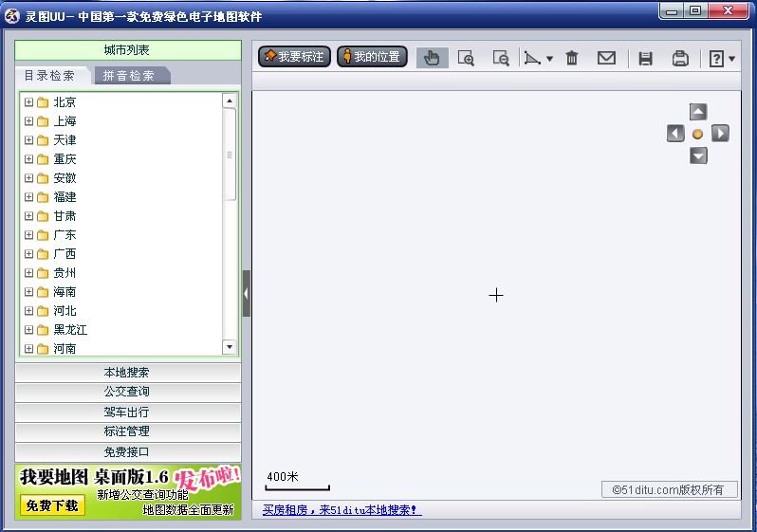Image resolution: width=757 pixels, height=532 pixels.
Task: Select the distance measure tool
Action: pyautogui.click(x=532, y=59)
